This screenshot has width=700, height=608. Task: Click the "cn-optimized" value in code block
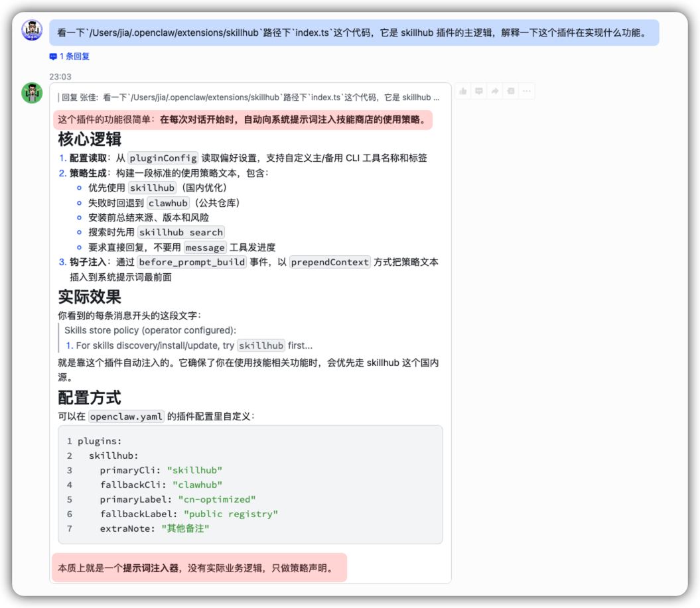tap(217, 500)
